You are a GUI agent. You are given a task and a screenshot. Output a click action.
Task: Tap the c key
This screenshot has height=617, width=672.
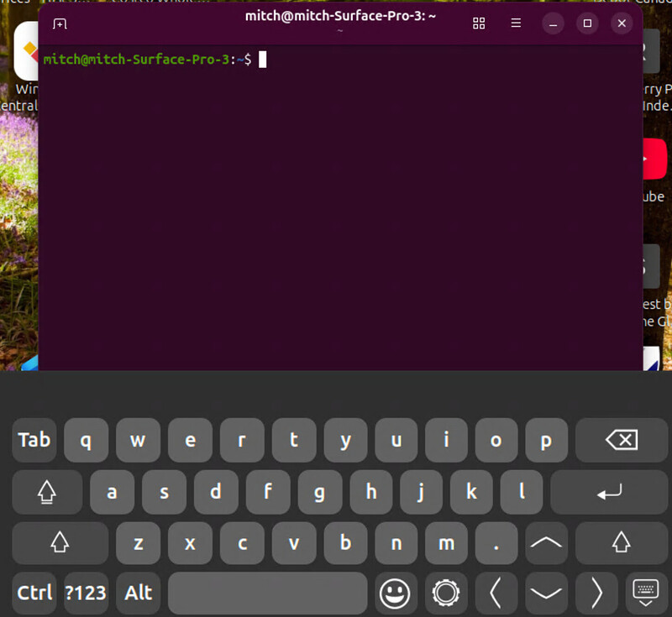point(242,543)
